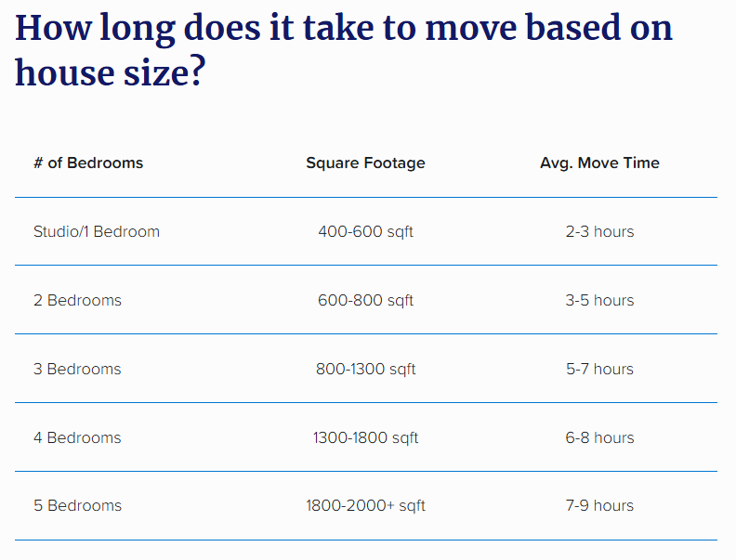Click the '400-600 sqft' cell

click(x=365, y=231)
